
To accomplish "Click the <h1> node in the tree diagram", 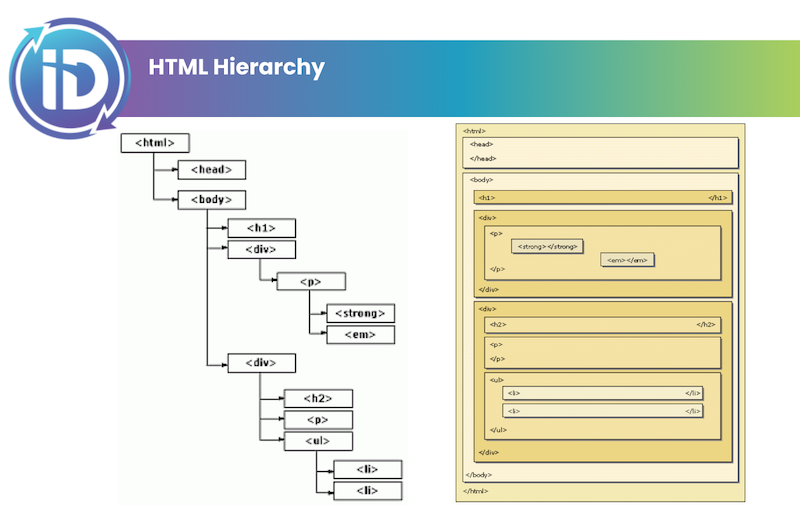I will (262, 228).
